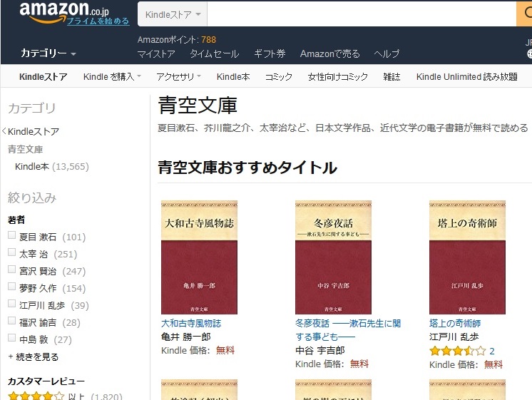Viewport: 532px width, 400px height.
Task: Check the 福沢 諭吉 author filter
Action: 12,321
